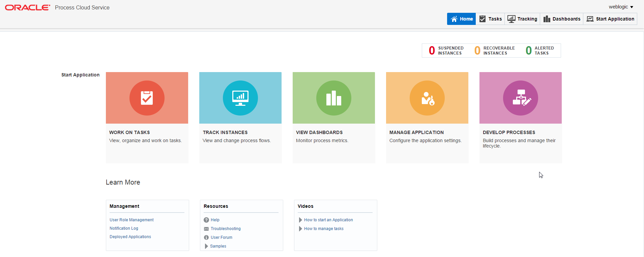Click the Management panel heading
Image resolution: width=644 pixels, height=257 pixels.
click(x=124, y=206)
